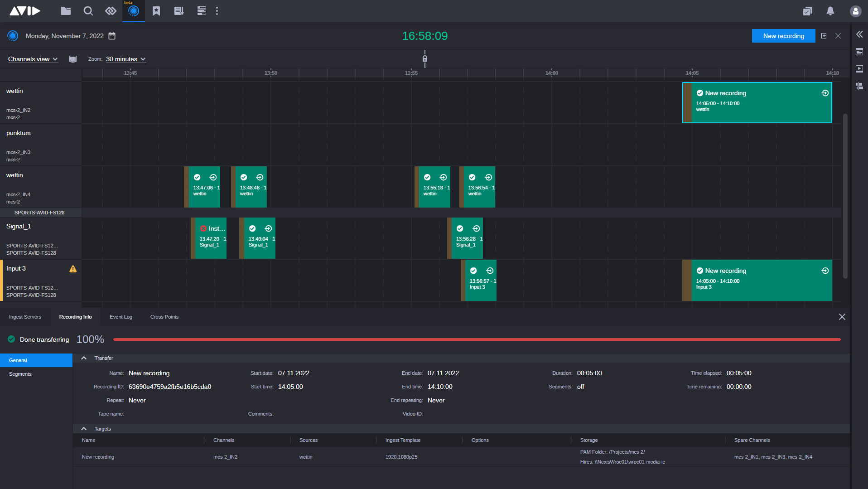Change the Zoom from 30 minutes
The image size is (868, 489).
click(x=125, y=59)
